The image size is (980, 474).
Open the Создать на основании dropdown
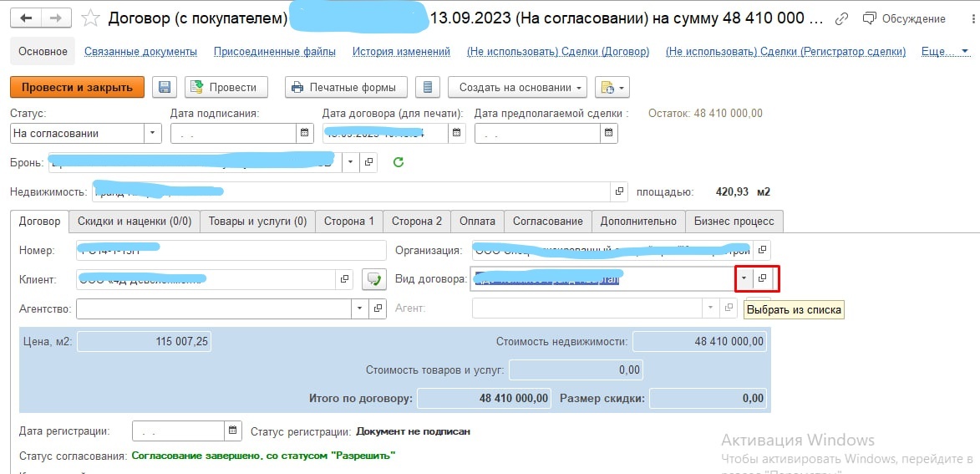pyautogui.click(x=517, y=87)
